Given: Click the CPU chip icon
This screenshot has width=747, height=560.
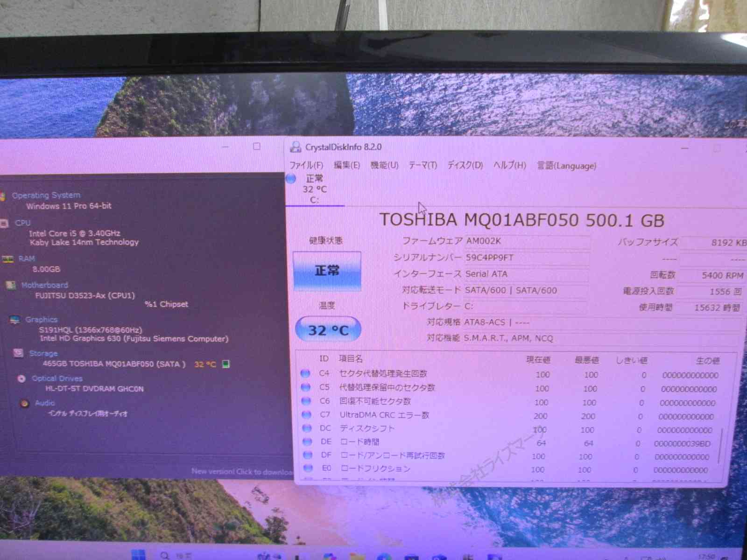Looking at the screenshot, I should point(5,224).
